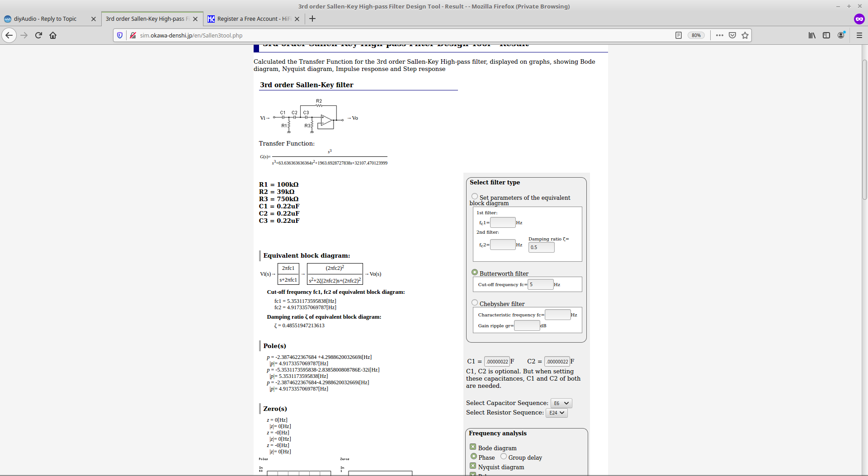
Task: Open tracking protection shield icon
Action: click(120, 35)
